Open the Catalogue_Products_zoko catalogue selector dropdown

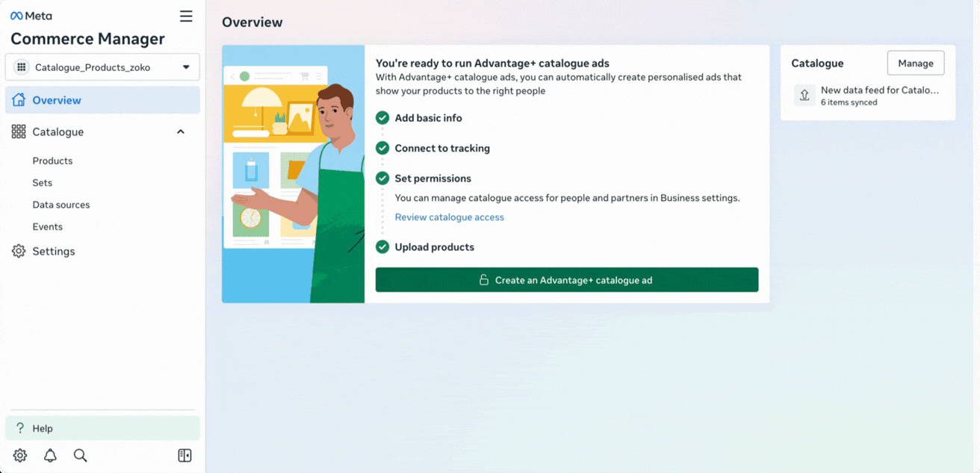point(102,67)
